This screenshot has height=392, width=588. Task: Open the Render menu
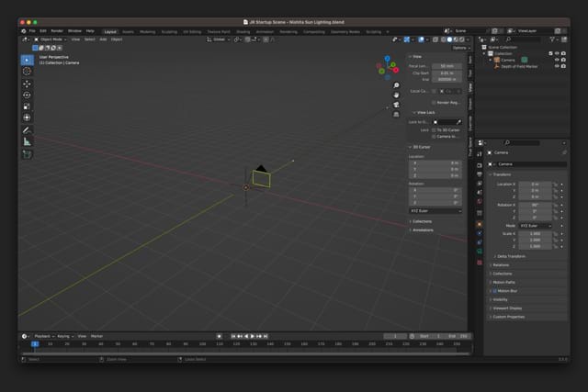click(x=57, y=30)
